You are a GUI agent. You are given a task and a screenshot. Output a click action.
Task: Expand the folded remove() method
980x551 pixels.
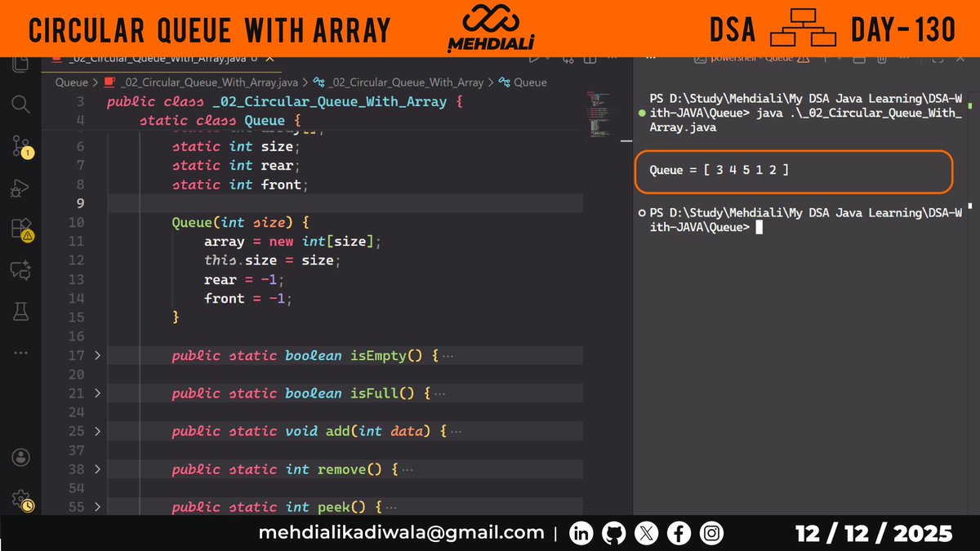coord(97,469)
